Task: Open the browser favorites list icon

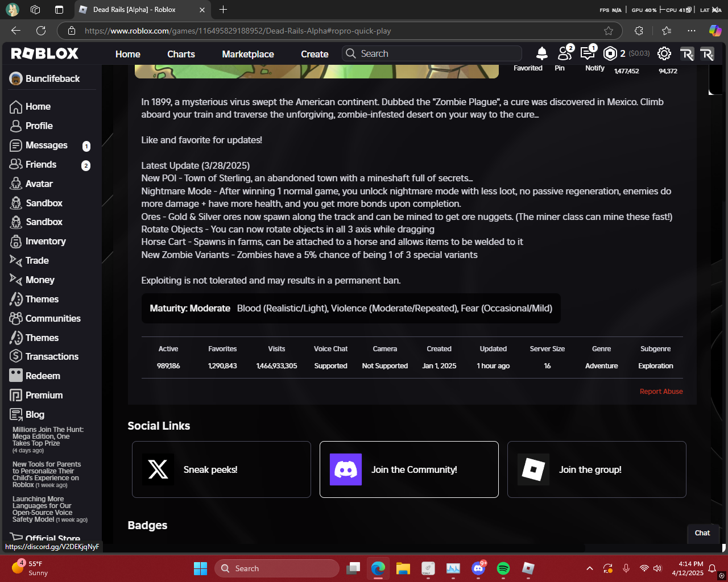Action: (667, 31)
